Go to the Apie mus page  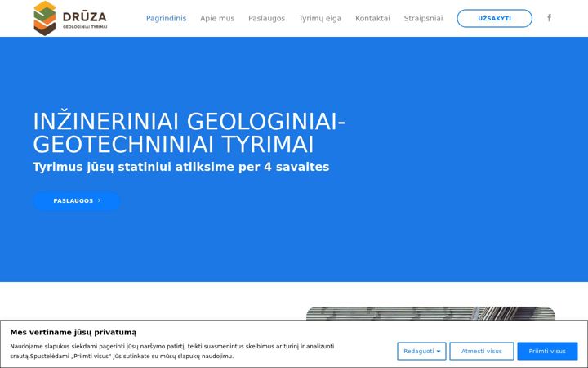[217, 18]
